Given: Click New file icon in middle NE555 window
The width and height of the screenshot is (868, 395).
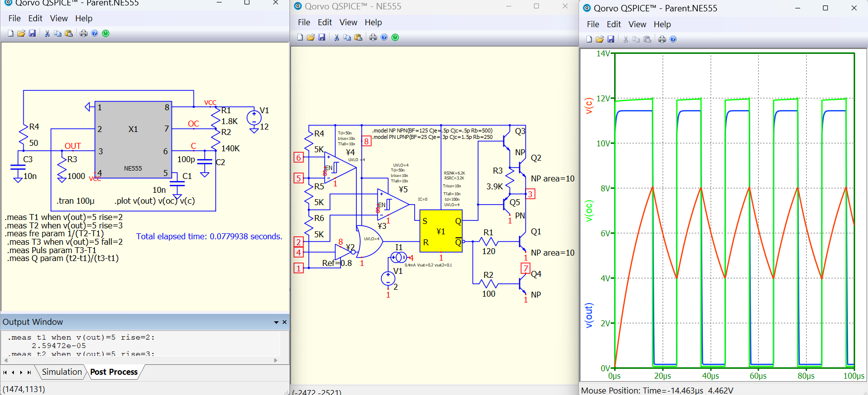Looking at the screenshot, I should pyautogui.click(x=300, y=38).
